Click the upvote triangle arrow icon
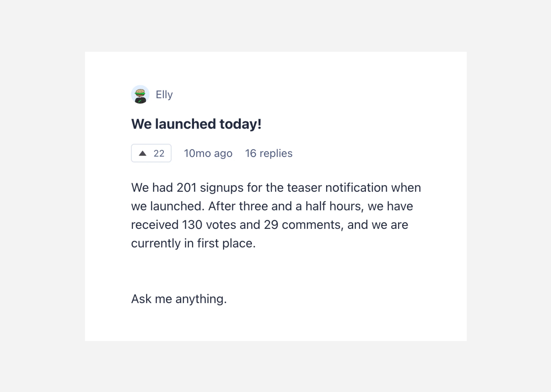The height and width of the screenshot is (392, 551). 142,154
